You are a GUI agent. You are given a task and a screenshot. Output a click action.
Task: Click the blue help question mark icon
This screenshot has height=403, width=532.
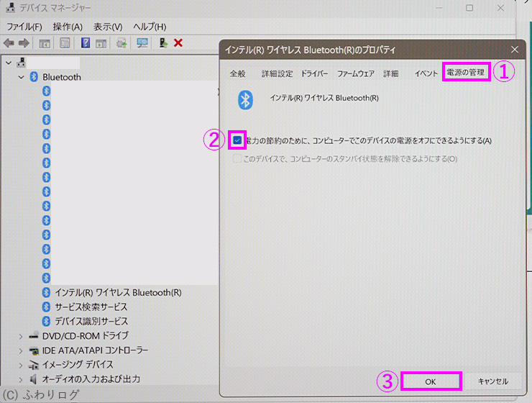86,43
